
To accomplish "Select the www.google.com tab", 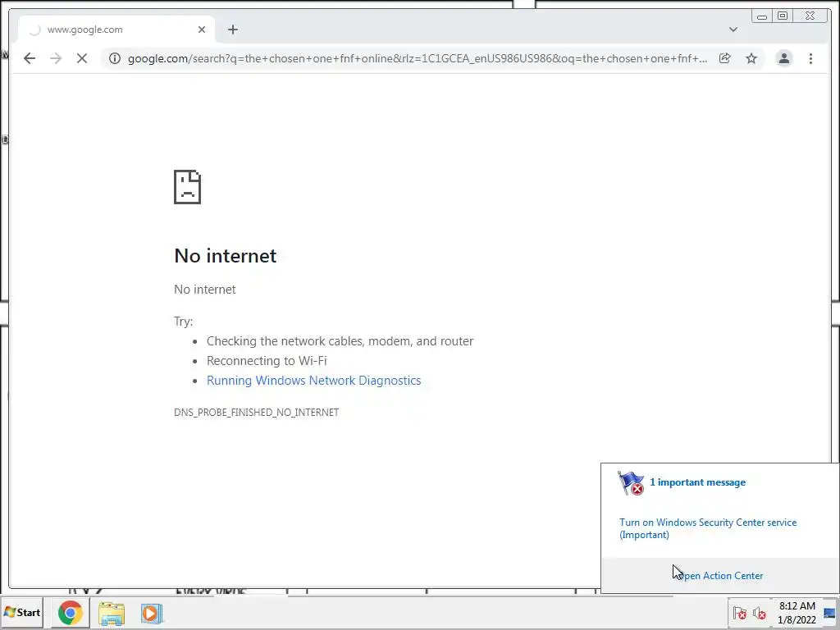I will click(x=116, y=30).
